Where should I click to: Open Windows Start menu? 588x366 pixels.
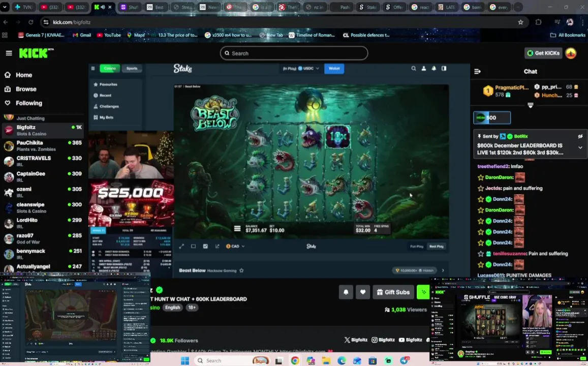(185, 361)
